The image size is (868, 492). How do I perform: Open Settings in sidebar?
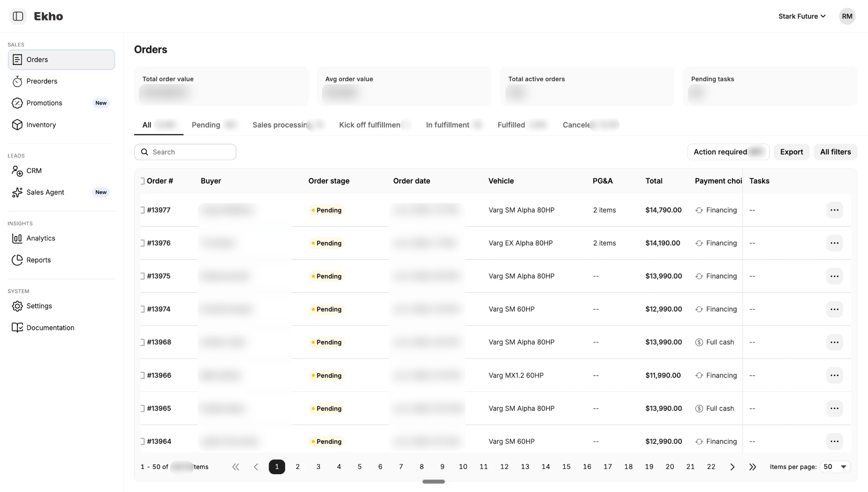61,306
